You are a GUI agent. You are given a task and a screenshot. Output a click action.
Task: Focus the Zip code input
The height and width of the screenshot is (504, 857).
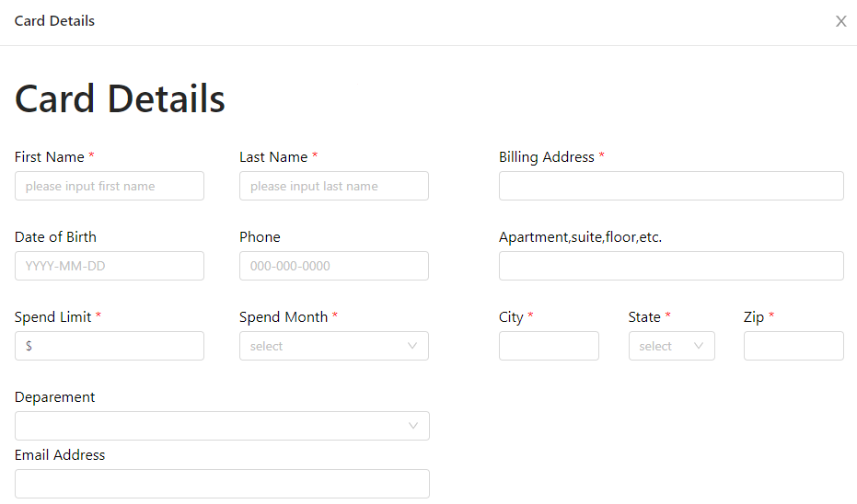click(x=793, y=346)
